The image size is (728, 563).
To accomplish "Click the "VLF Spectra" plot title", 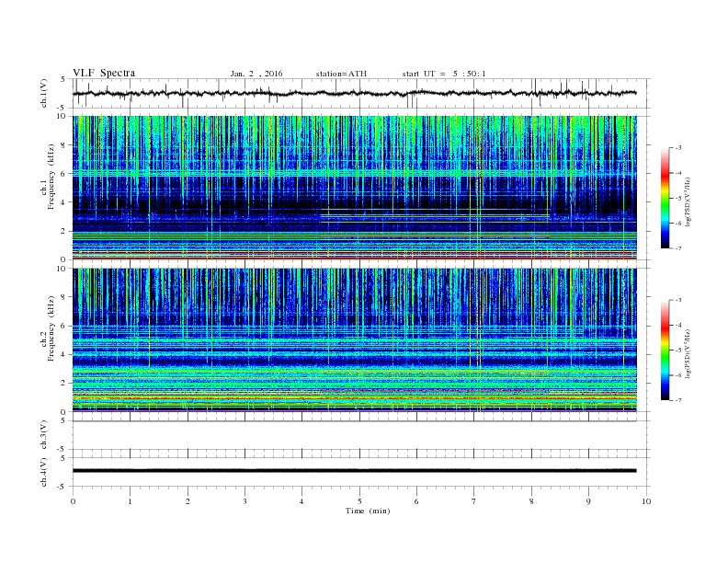I will [104, 73].
